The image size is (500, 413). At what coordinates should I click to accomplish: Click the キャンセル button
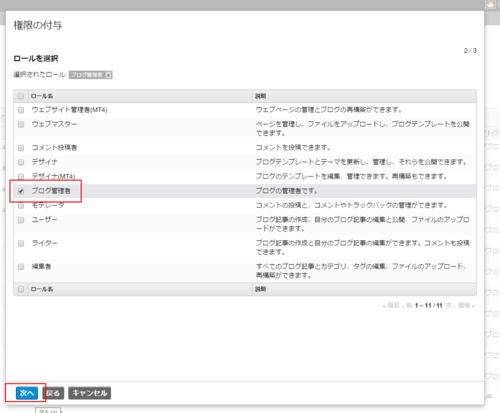[90, 393]
